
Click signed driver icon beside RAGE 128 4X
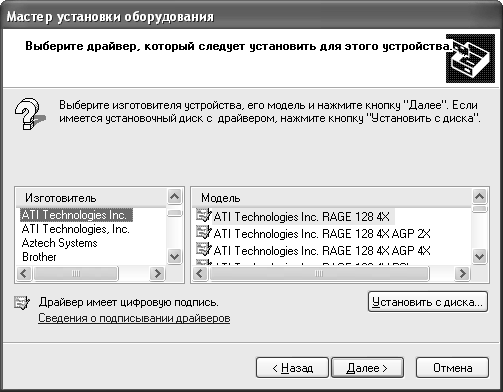pos(204,215)
